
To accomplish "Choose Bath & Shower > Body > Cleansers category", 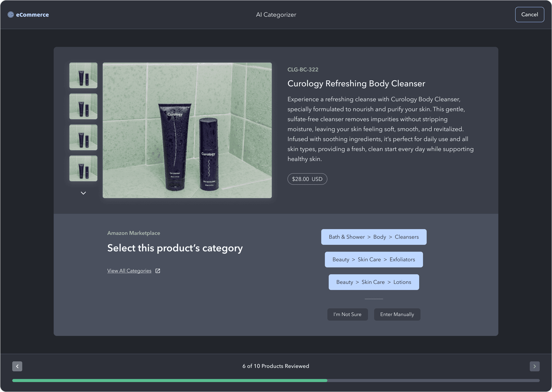I will click(374, 237).
